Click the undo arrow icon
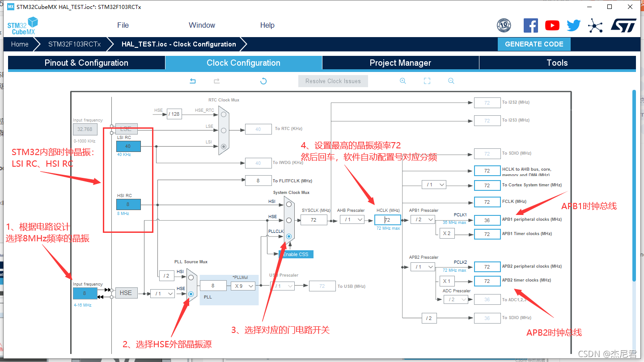The width and height of the screenshot is (644, 362). pos(193,81)
